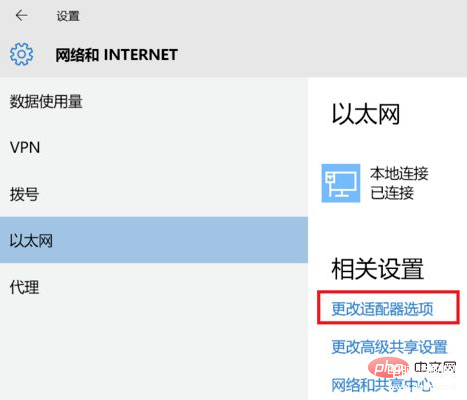Open the VPN section
The image size is (467, 400).
point(25,147)
